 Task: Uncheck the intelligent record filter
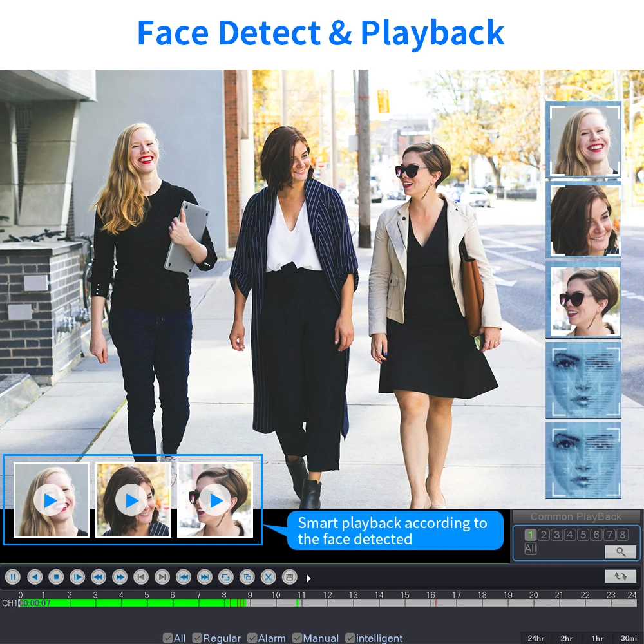pos(349,638)
